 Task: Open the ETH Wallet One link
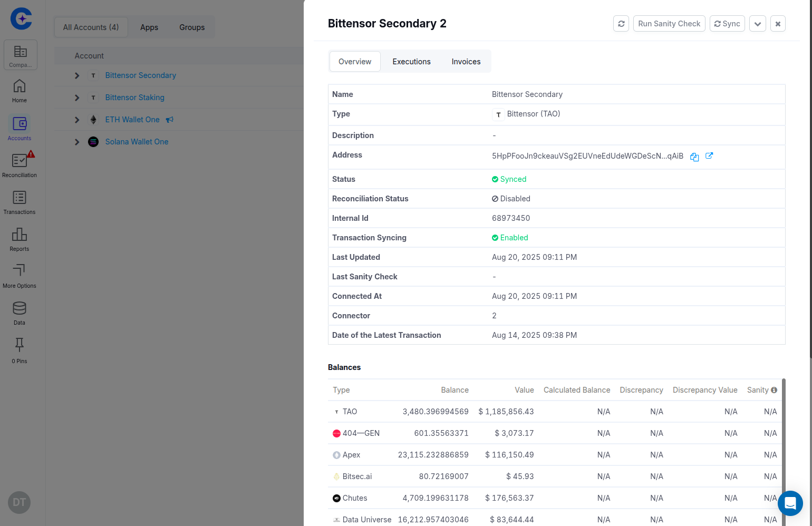click(132, 120)
